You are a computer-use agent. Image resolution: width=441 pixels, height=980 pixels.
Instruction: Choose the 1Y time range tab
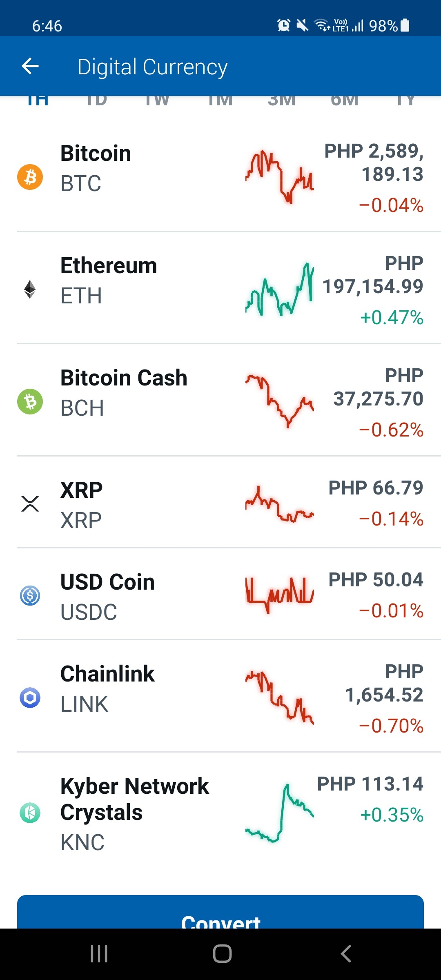(x=405, y=100)
